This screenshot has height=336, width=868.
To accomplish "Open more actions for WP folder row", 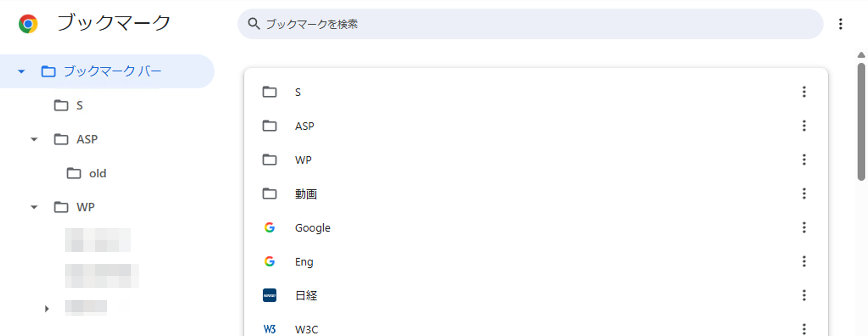I will pyautogui.click(x=804, y=160).
